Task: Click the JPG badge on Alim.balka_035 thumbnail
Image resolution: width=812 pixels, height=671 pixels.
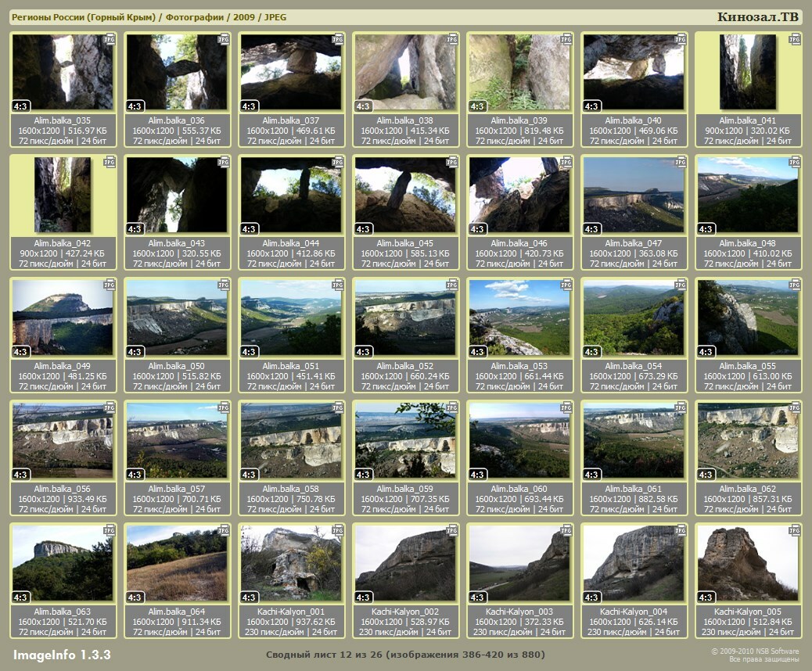Action: click(110, 39)
